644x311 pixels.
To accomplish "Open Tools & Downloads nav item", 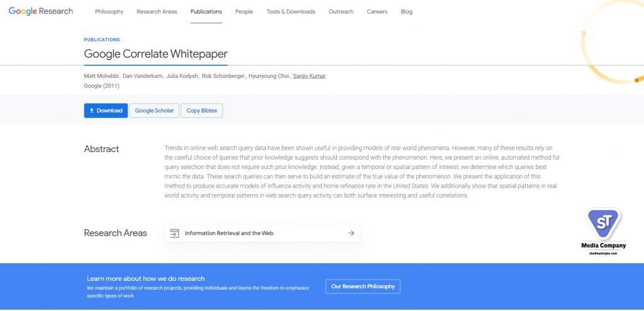I will click(291, 11).
